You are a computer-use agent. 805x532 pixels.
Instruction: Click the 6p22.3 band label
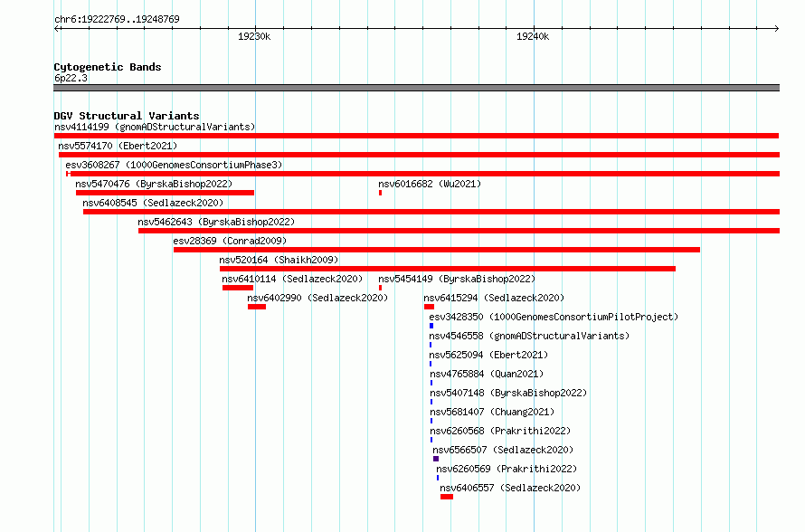coord(71,78)
